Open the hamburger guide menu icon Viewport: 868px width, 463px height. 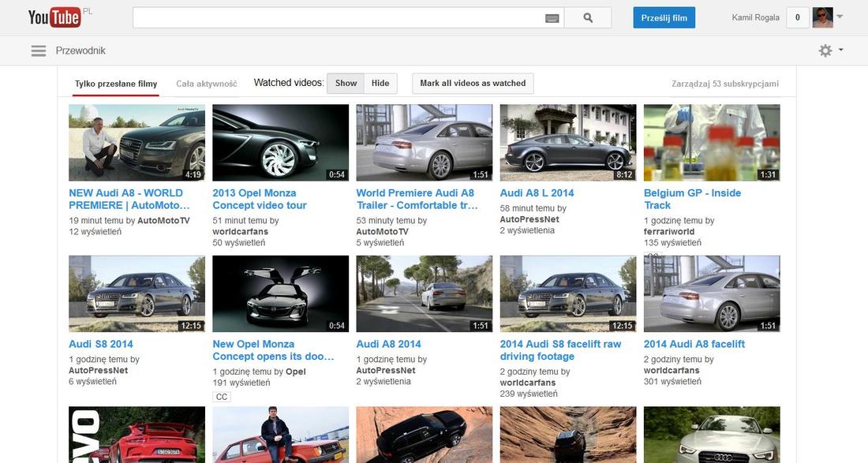38,51
